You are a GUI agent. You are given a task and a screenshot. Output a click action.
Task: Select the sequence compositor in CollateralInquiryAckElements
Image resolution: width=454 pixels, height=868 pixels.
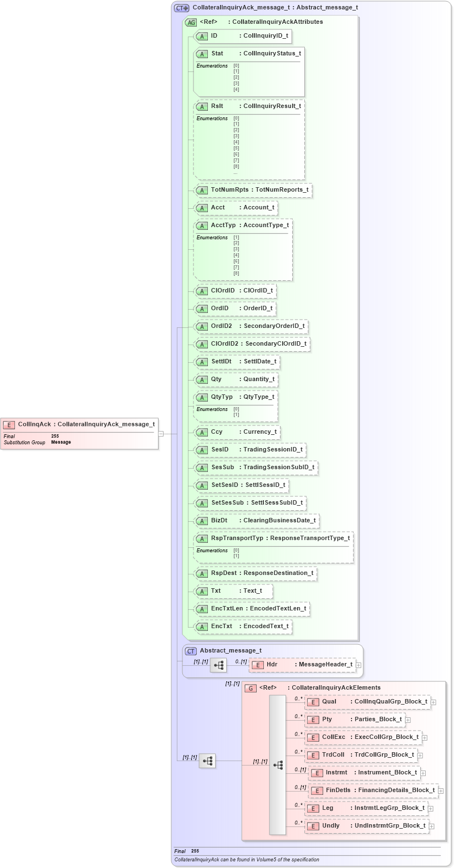tap(279, 764)
